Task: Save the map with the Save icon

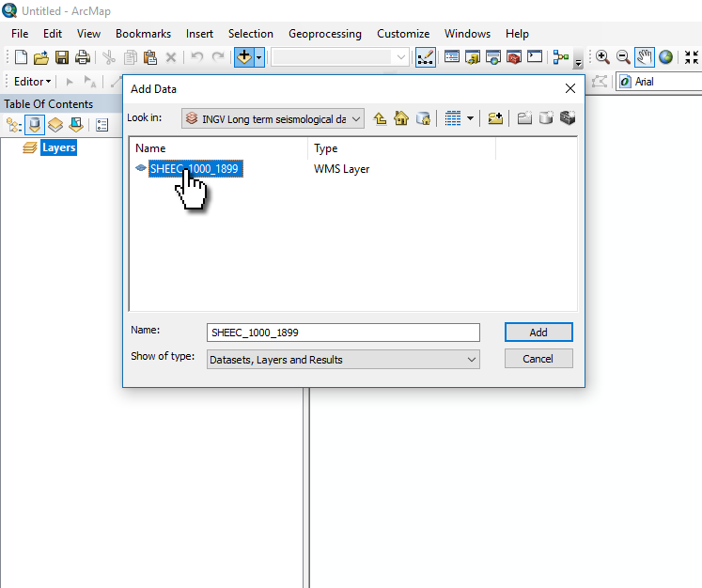Action: pos(62,57)
